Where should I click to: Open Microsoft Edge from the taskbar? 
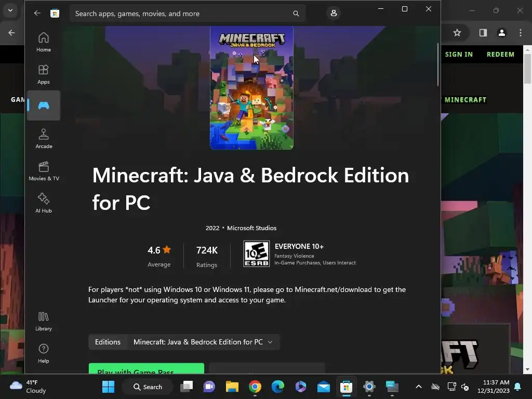tap(277, 387)
